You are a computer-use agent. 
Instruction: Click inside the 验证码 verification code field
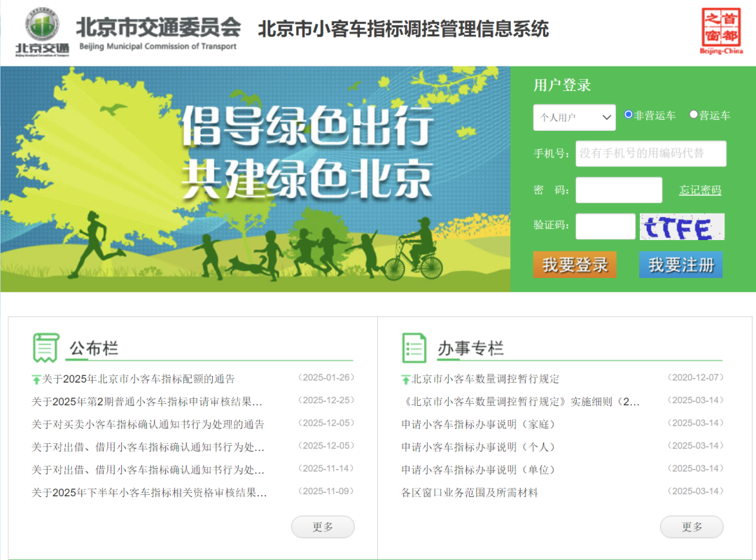pos(605,226)
